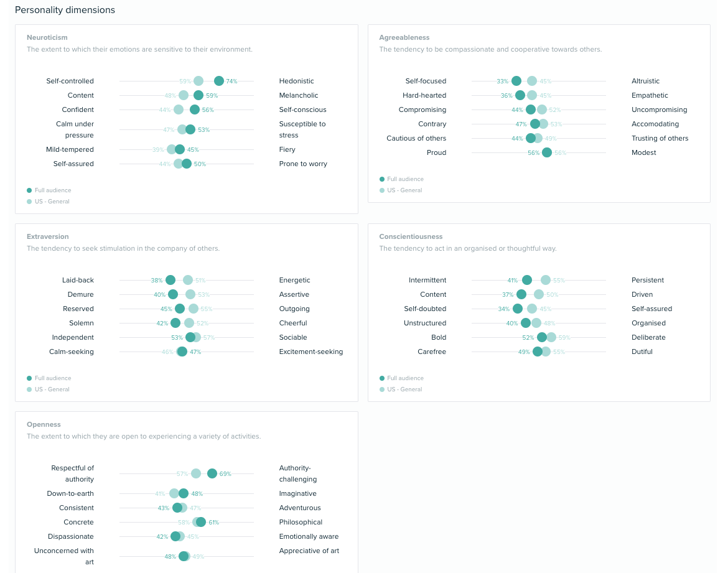Click the 56% Proud–Modest data dot
728x573 pixels.
pyautogui.click(x=547, y=152)
